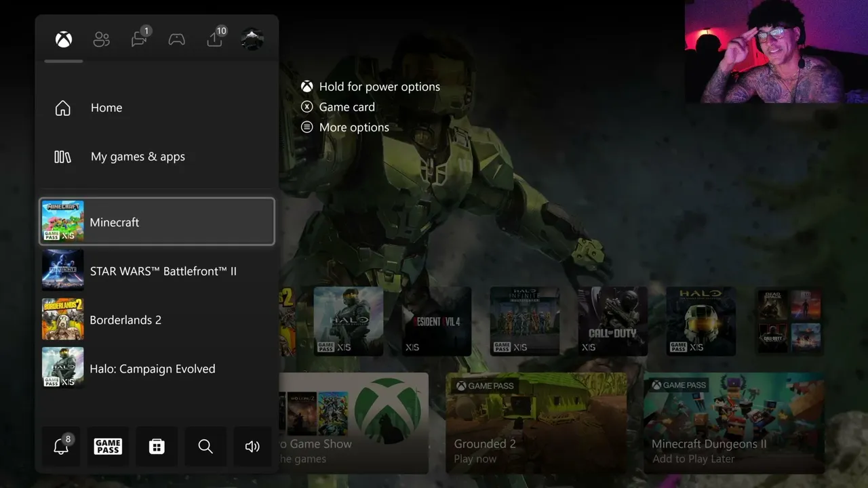Launch STAR WARS Battlefront II
868x488 pixels.
[157, 271]
